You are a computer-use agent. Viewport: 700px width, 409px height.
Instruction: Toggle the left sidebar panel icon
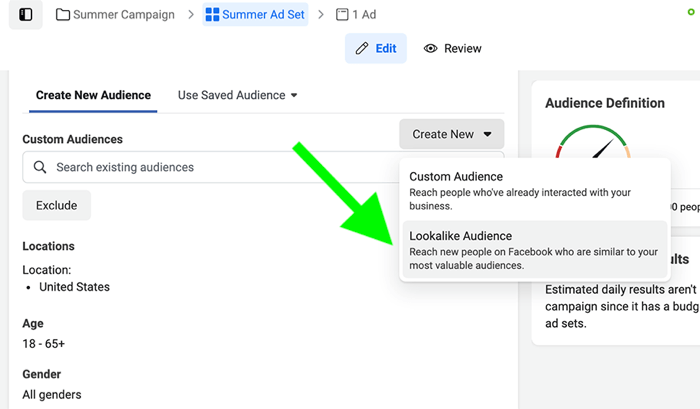click(x=26, y=15)
